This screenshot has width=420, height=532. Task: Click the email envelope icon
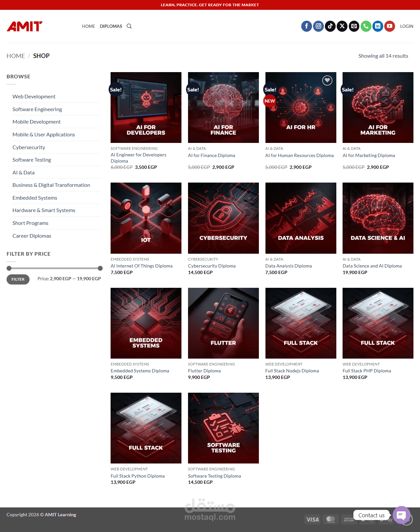click(x=354, y=26)
